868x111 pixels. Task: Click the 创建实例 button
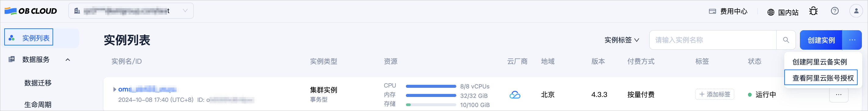[x=821, y=40]
